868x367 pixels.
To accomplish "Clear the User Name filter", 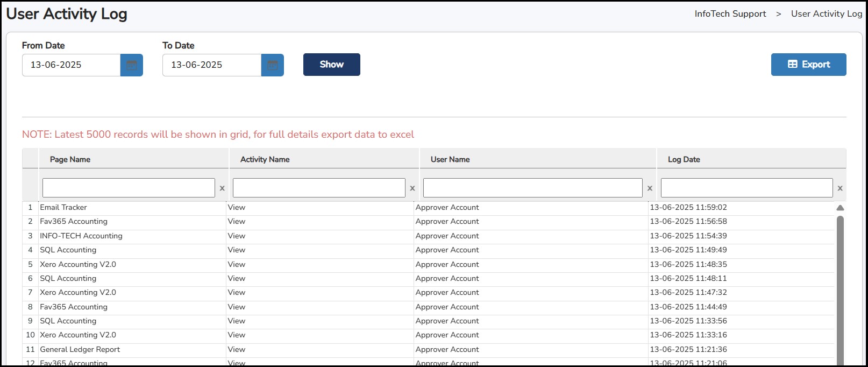I will [650, 188].
